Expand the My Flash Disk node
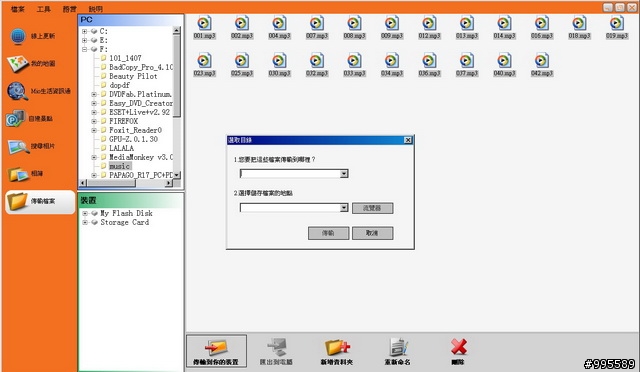This screenshot has height=372, width=640. tap(85, 213)
